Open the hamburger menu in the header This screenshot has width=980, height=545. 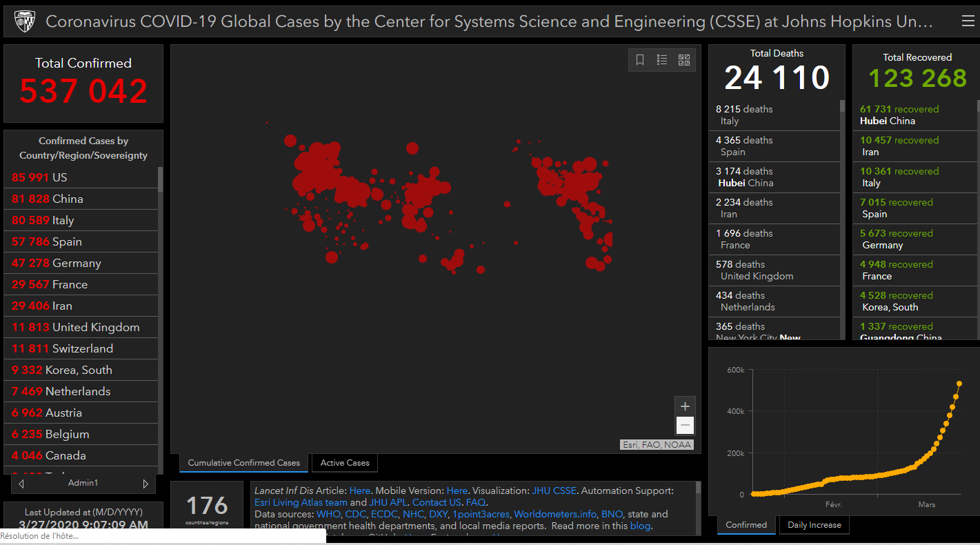click(968, 22)
